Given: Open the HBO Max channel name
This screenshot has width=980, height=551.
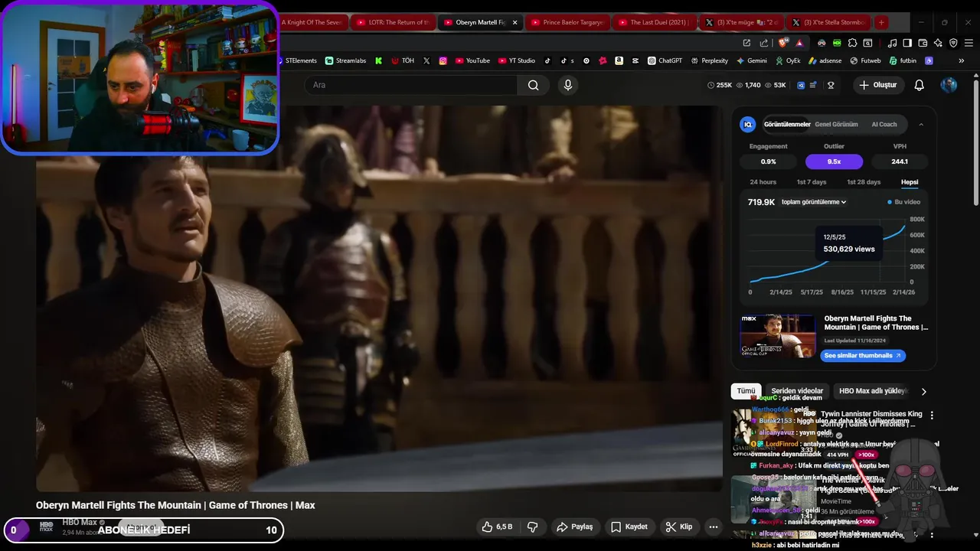Looking at the screenshot, I should click(x=80, y=522).
